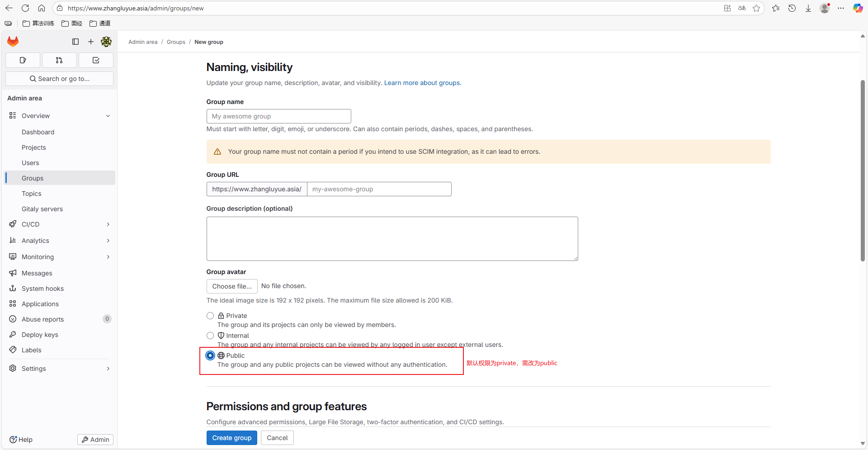The image size is (868, 450).
Task: Open System hooks in the sidebar
Action: pyautogui.click(x=59, y=289)
